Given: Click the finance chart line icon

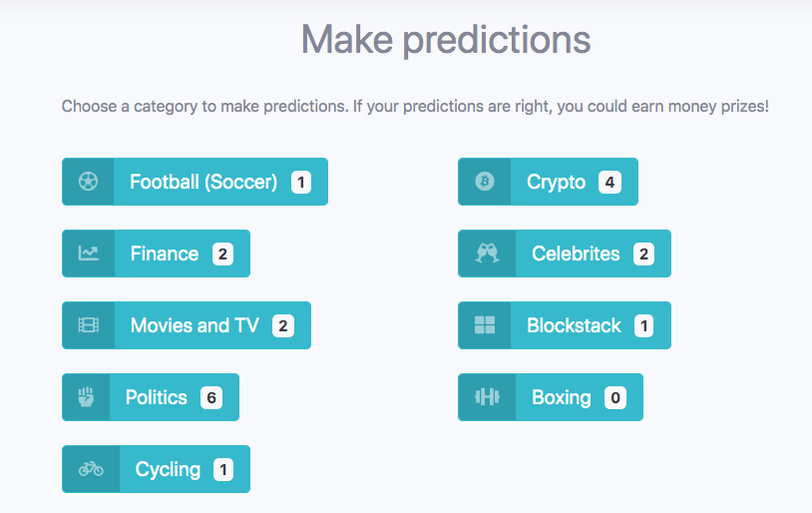Looking at the screenshot, I should pos(89,254).
